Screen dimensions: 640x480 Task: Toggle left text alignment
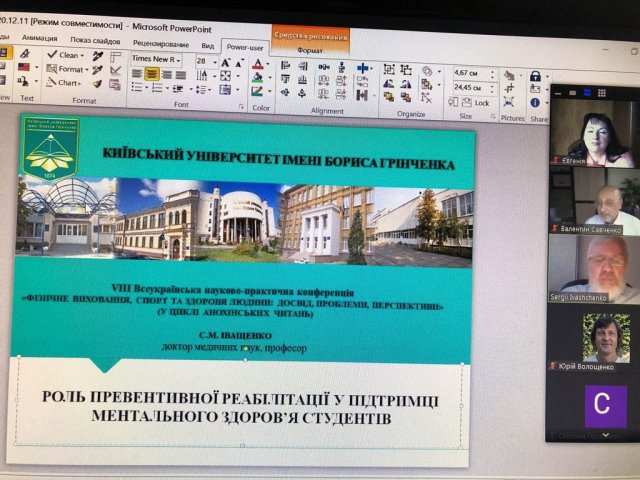[x=137, y=73]
